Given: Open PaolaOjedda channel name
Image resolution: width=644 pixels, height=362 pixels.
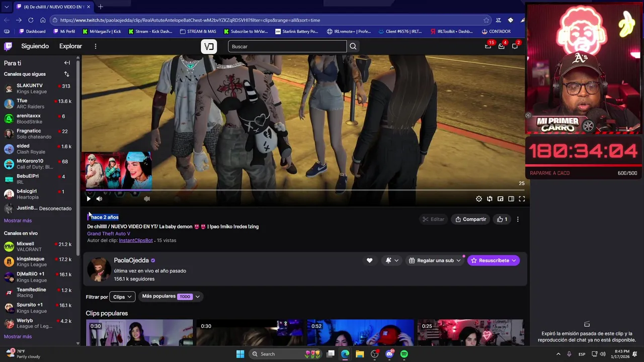Looking at the screenshot, I should pos(131,260).
